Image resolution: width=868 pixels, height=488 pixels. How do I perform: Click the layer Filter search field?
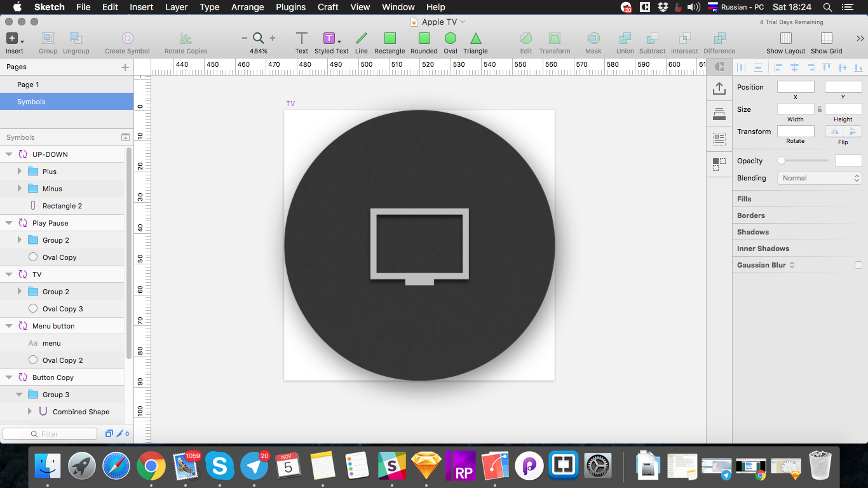tap(50, 434)
